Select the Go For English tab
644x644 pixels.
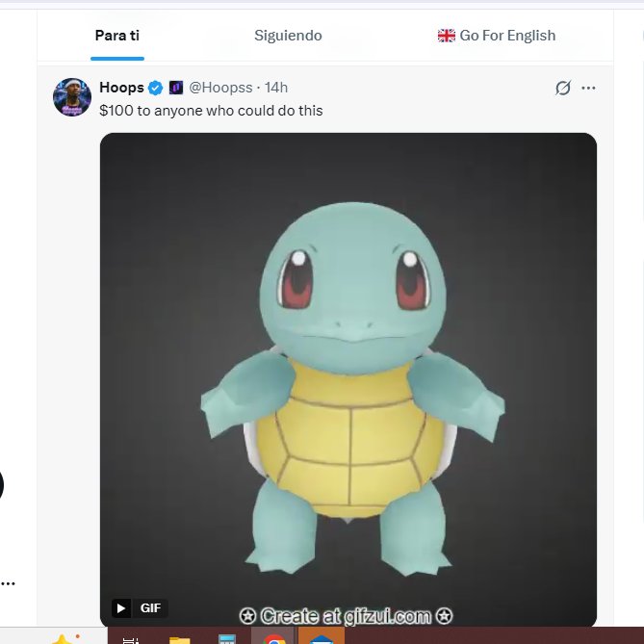[497, 36]
